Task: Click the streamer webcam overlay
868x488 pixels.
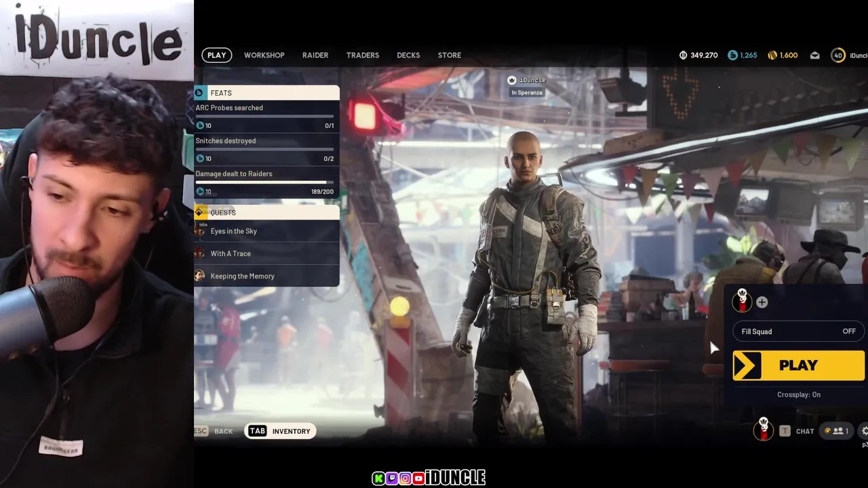Action: coord(97,244)
